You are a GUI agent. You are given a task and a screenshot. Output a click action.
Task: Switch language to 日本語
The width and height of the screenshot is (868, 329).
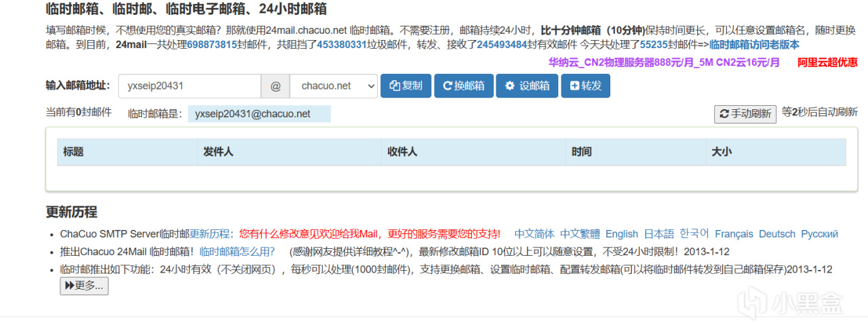coord(659,234)
